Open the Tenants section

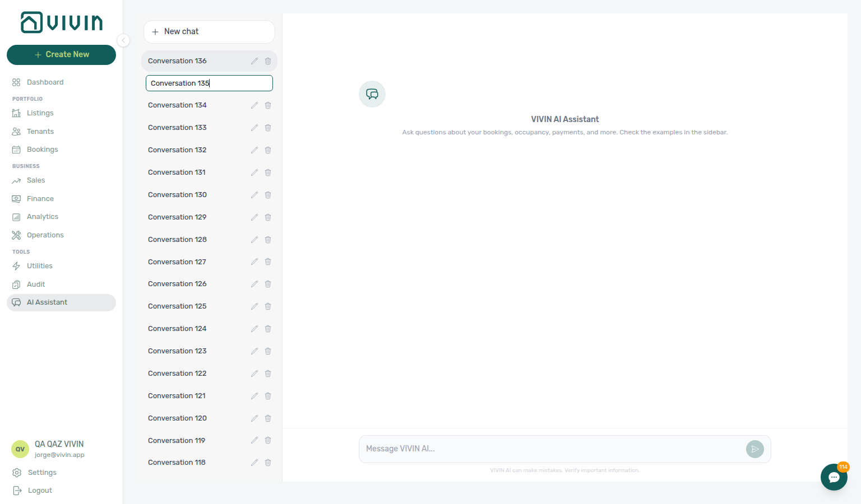(x=61, y=132)
